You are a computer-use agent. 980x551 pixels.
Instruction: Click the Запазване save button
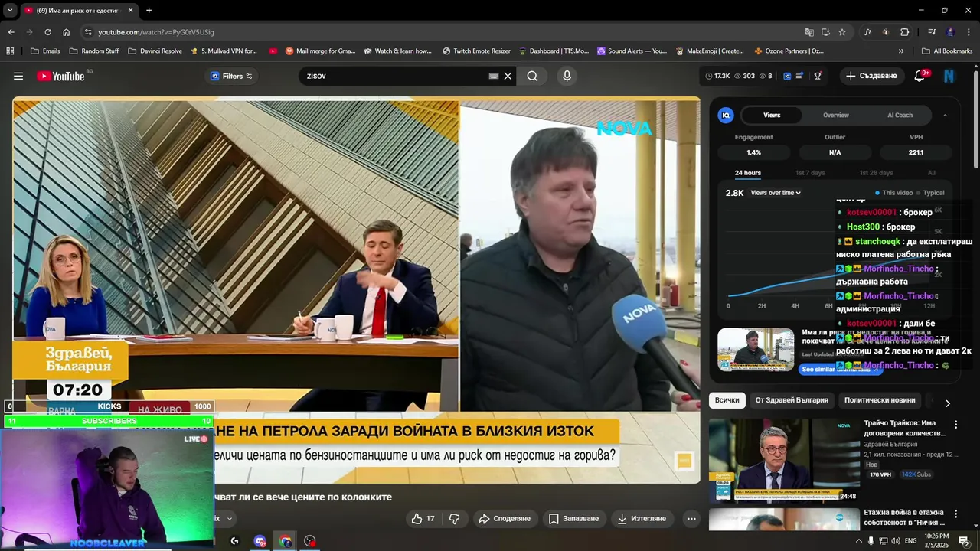(x=573, y=518)
